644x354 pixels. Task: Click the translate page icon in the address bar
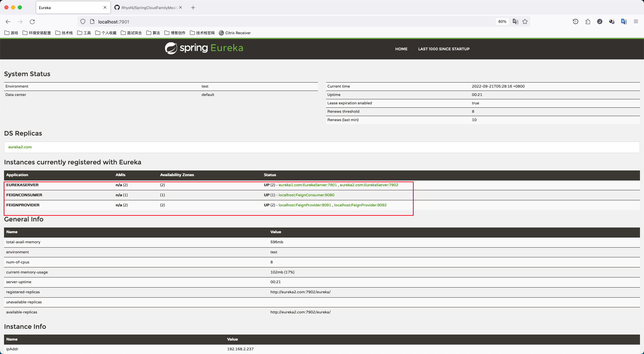516,21
